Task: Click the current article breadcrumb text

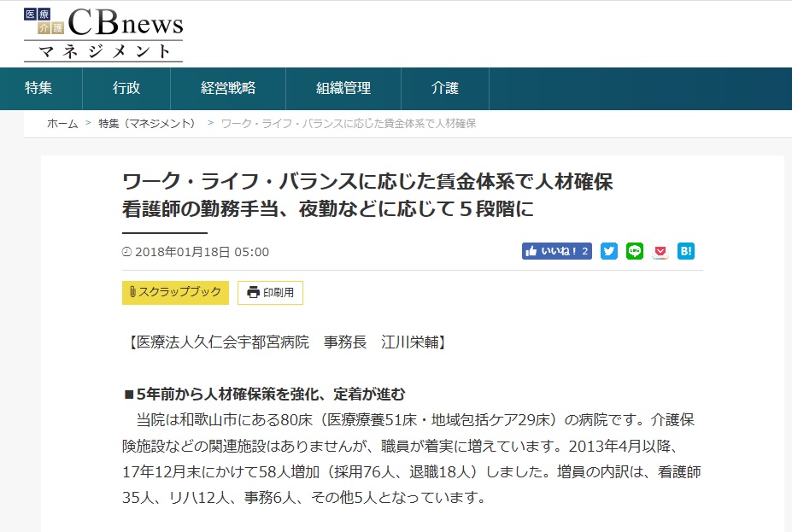Action: click(x=349, y=124)
